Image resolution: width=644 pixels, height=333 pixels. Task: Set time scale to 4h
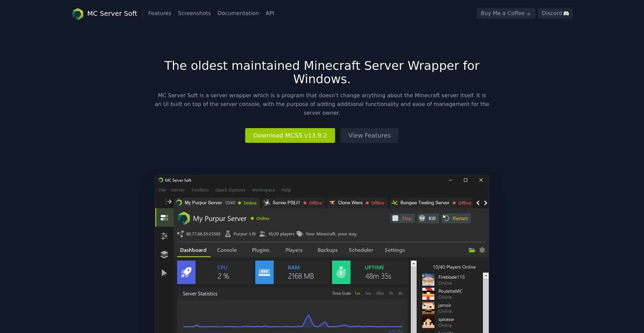coord(400,294)
